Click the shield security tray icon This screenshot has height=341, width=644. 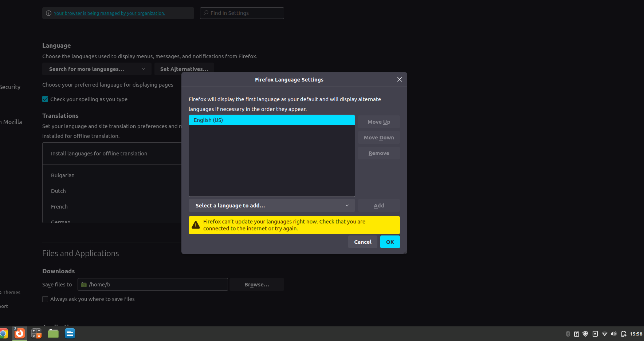pos(585,334)
